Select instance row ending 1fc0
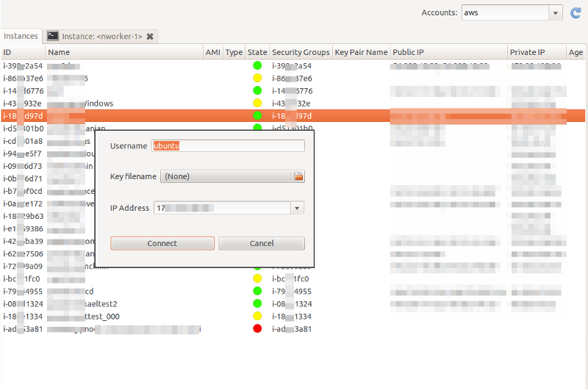 (293, 279)
